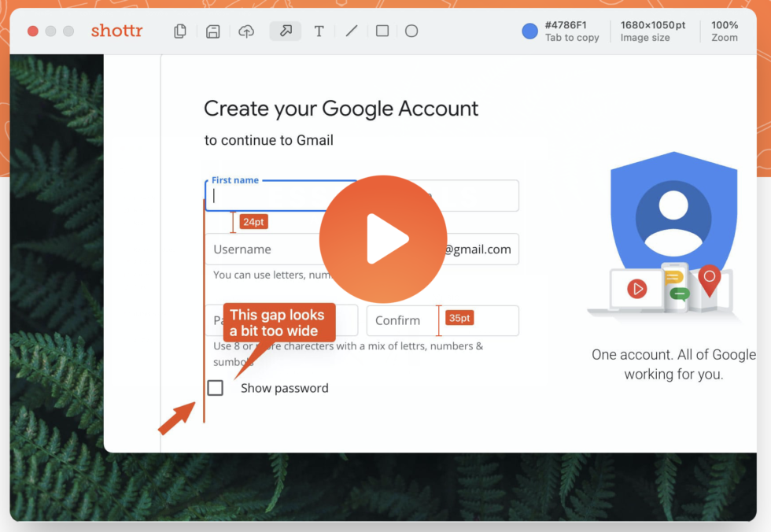Select the Text tool
Image resolution: width=771 pixels, height=532 pixels.
pos(319,31)
